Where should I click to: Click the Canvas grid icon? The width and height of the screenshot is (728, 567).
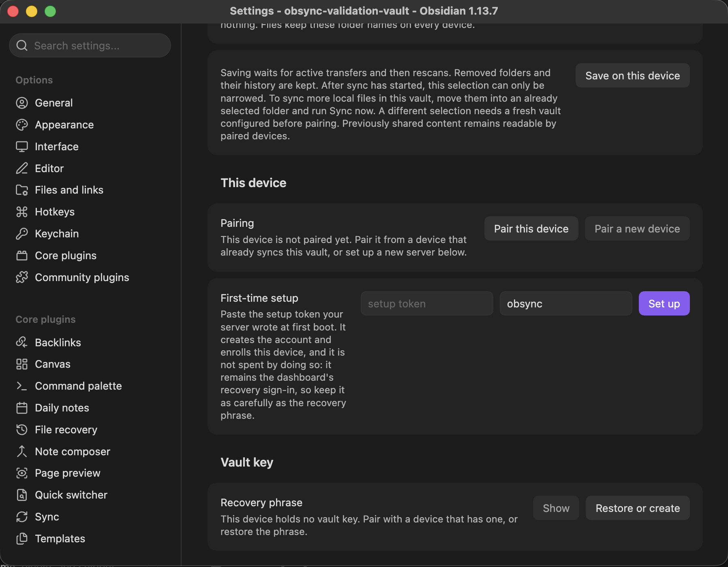[22, 364]
